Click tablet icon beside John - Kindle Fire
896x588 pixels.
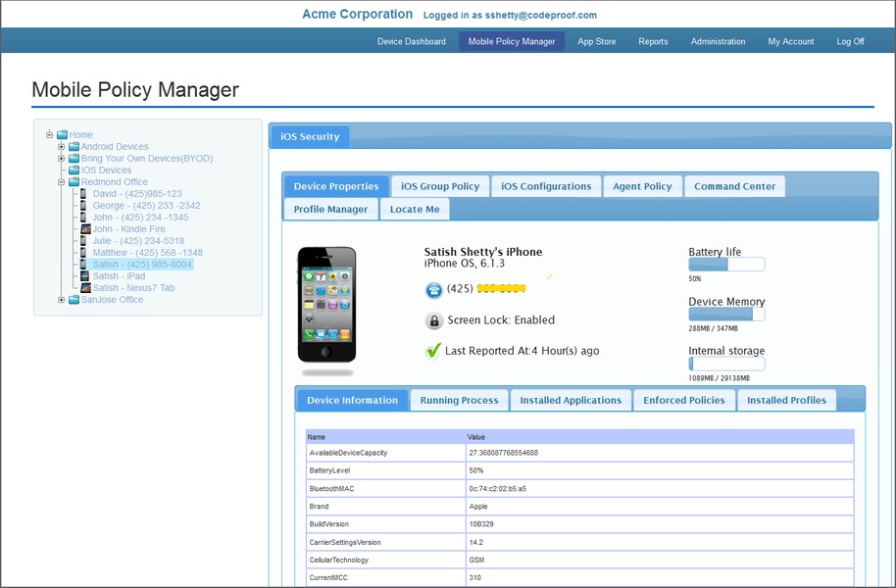click(85, 229)
